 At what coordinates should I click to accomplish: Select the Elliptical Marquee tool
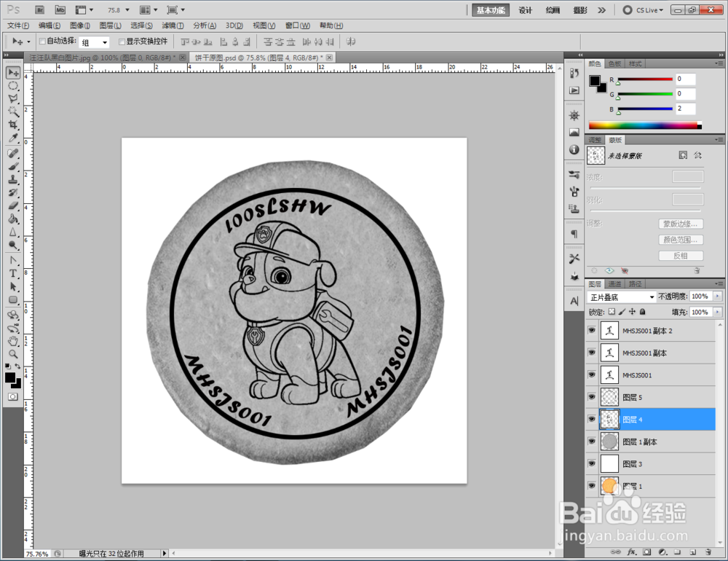[13, 85]
